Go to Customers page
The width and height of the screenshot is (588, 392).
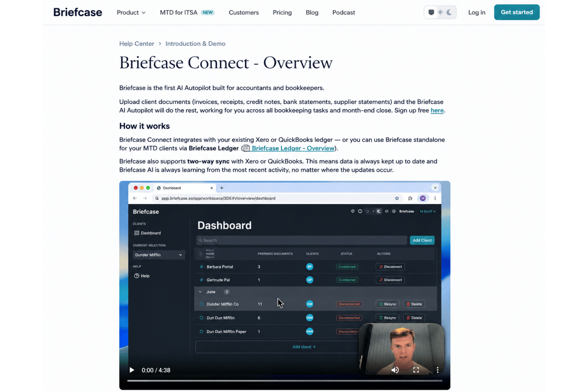tap(244, 12)
